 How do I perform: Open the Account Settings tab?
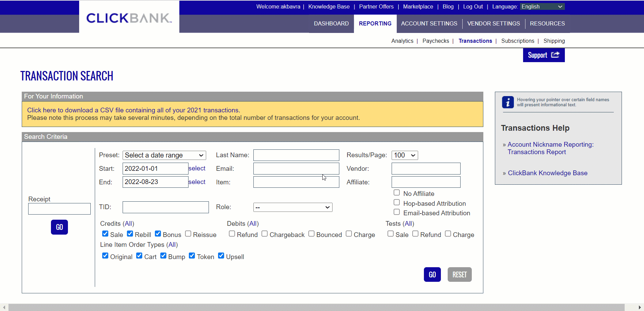429,23
